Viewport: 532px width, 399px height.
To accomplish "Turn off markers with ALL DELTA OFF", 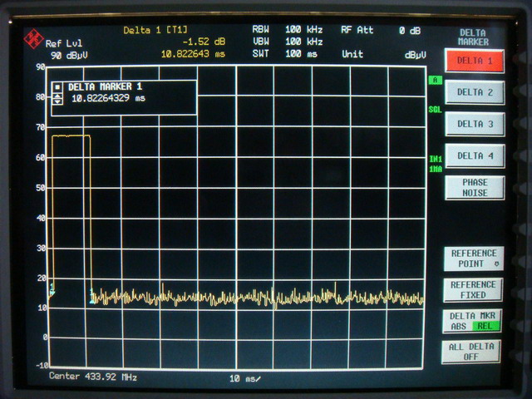I will click(471, 352).
